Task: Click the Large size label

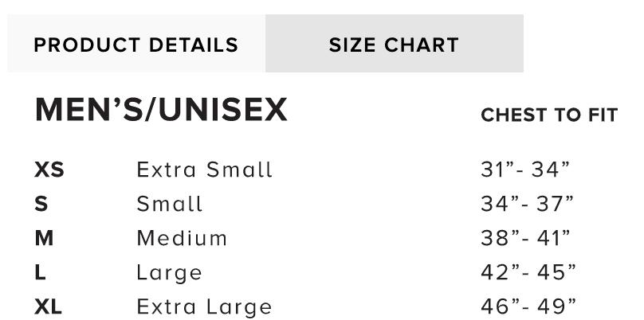Action: click(169, 273)
